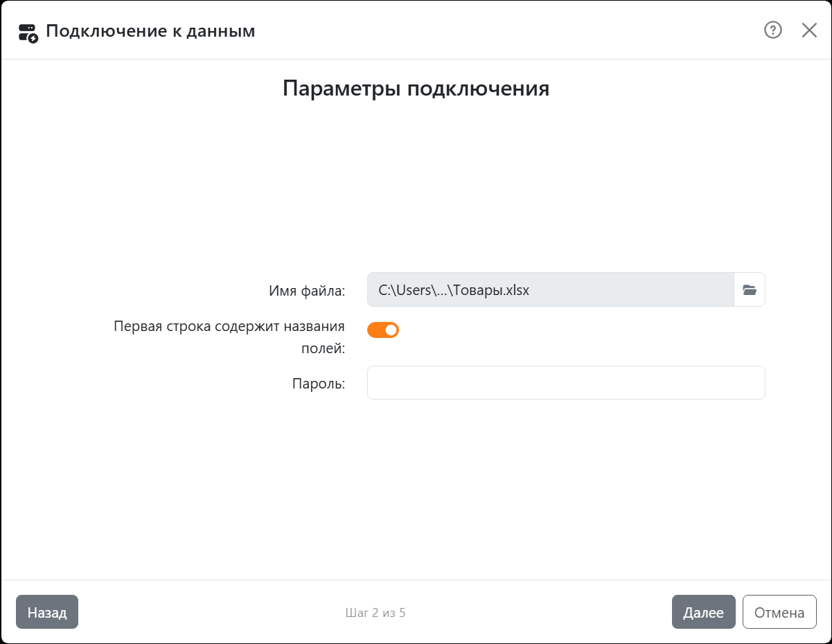
Task: Focus the Пароль password field
Action: point(566,383)
